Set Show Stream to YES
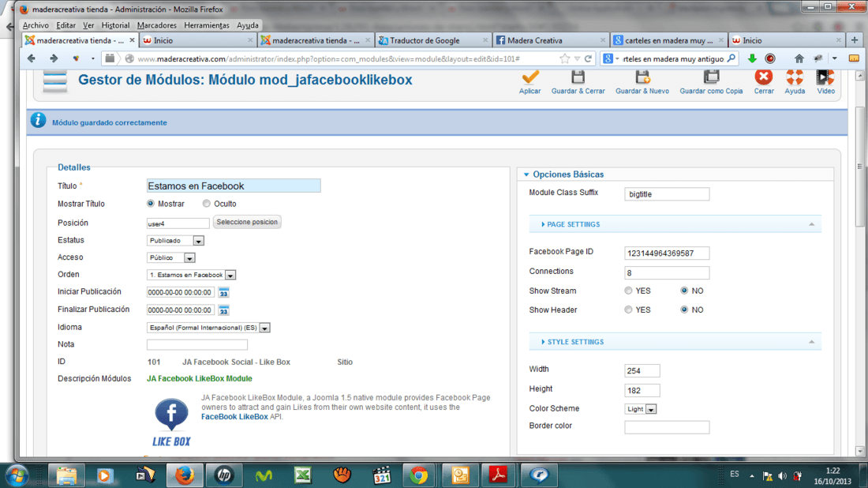Image resolution: width=868 pixels, height=488 pixels. point(628,291)
